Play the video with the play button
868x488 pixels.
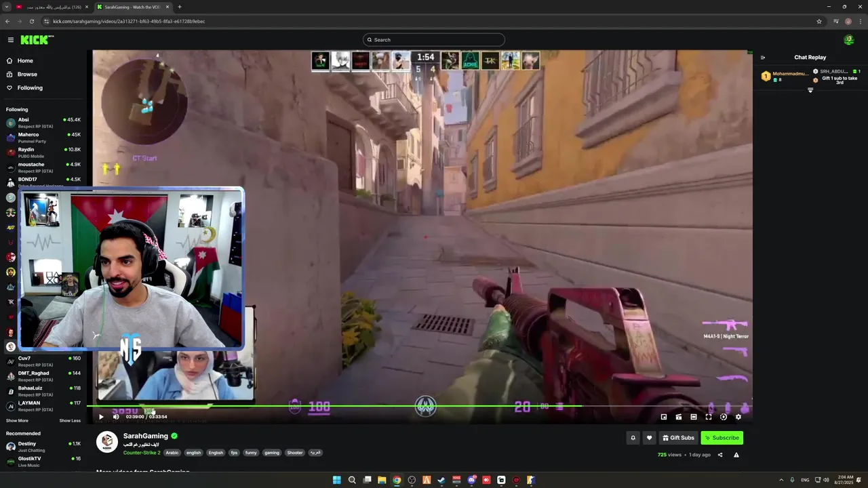click(x=101, y=417)
